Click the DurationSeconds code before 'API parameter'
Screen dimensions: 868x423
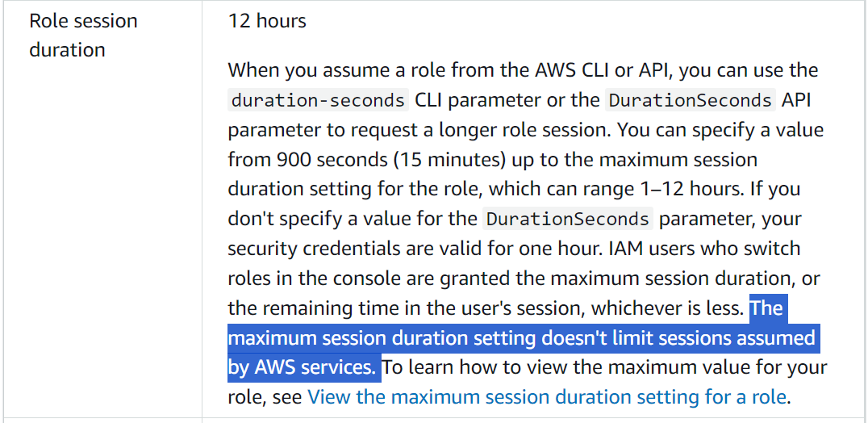690,101
